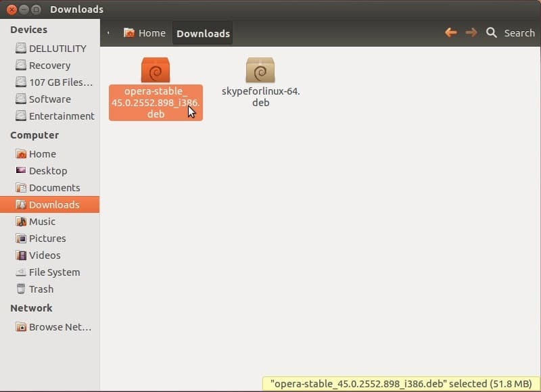Click the skypeforlinux-64.deb file name

click(260, 97)
